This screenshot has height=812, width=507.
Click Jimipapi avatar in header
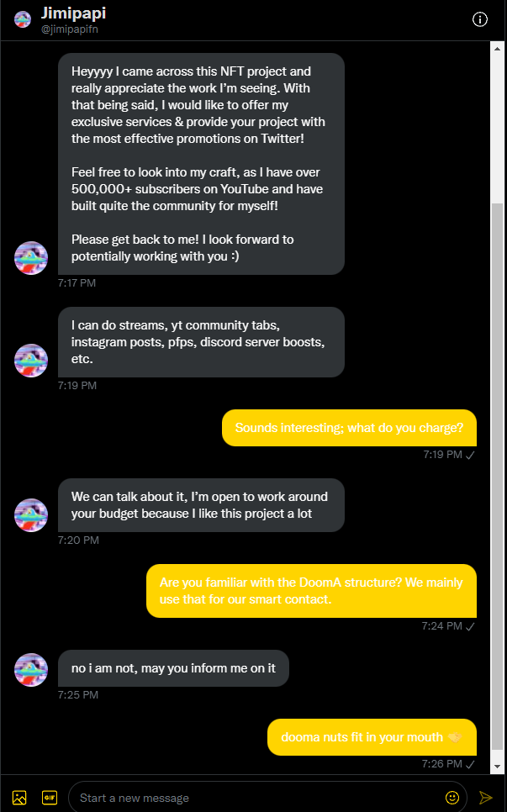pyautogui.click(x=23, y=19)
